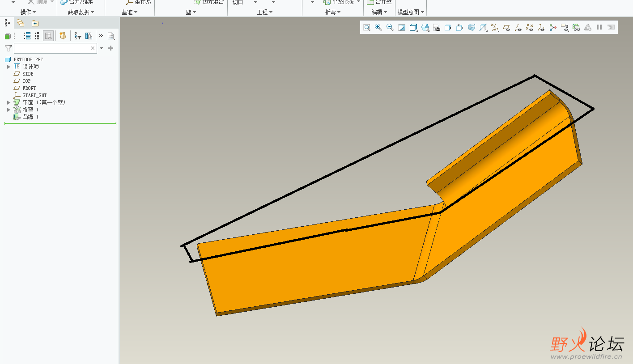
Task: Expand the 平面 1(第一个壁) feature node
Action: coord(8,102)
